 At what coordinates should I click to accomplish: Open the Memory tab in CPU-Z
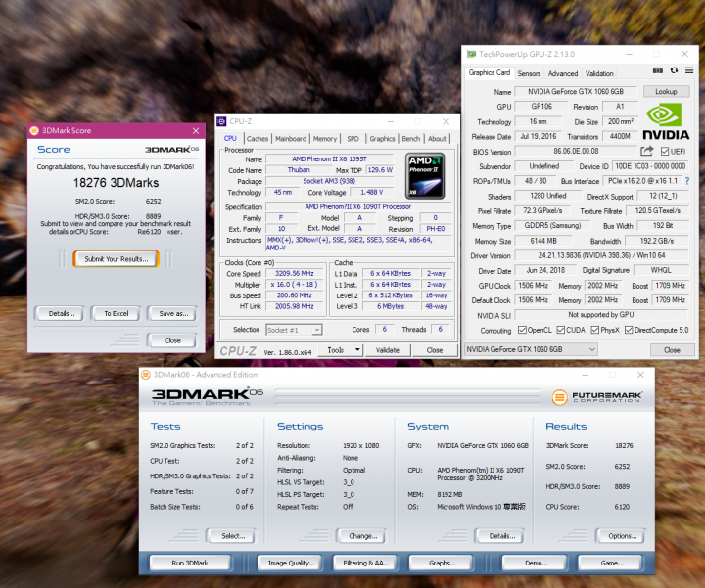click(325, 139)
